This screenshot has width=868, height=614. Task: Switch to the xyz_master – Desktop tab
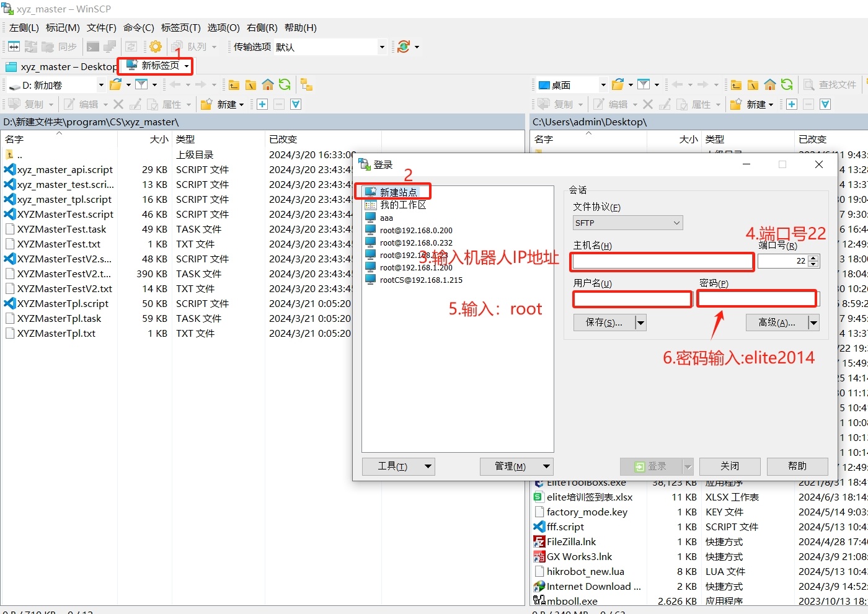[x=61, y=66]
